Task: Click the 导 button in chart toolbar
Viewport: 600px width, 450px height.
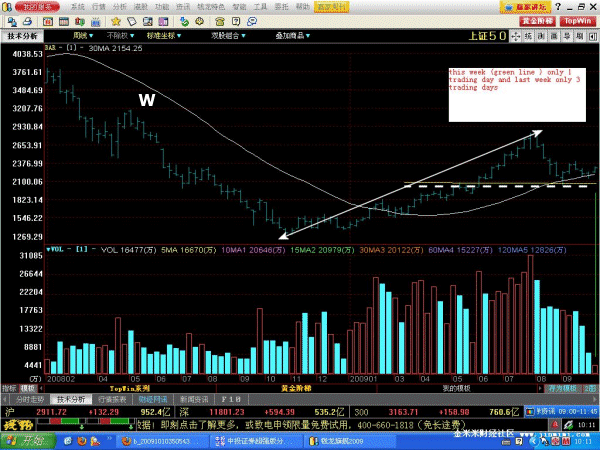Action: 567,36
